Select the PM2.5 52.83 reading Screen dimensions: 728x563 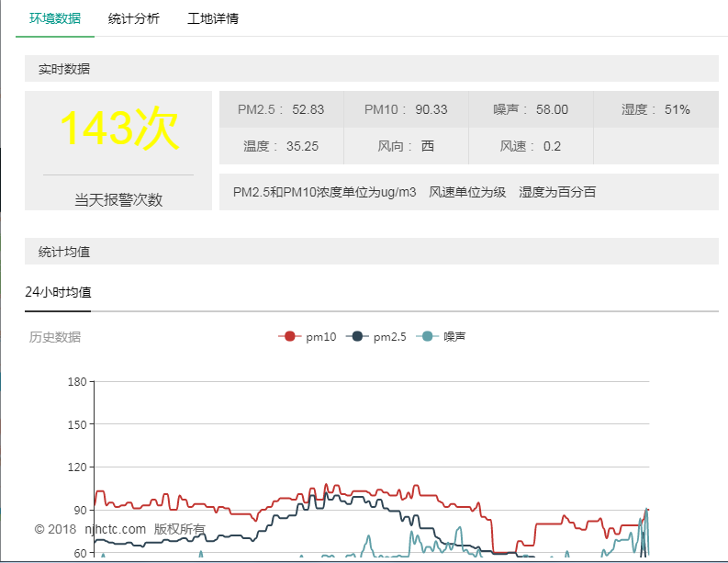coord(281,109)
